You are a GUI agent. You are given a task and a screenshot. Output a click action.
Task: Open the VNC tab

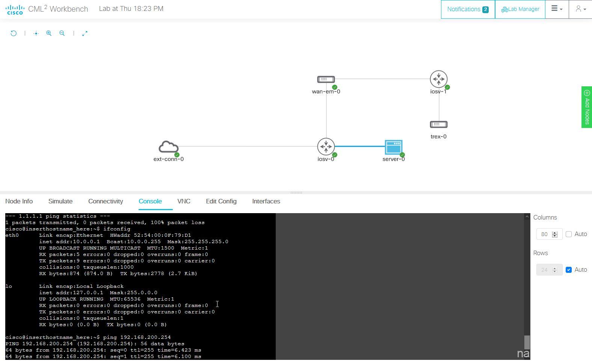(x=184, y=202)
